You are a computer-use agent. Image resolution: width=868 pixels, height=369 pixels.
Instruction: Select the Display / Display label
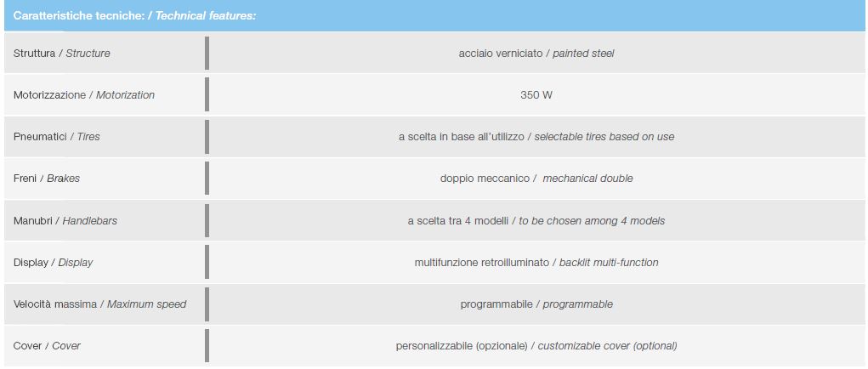click(x=54, y=262)
